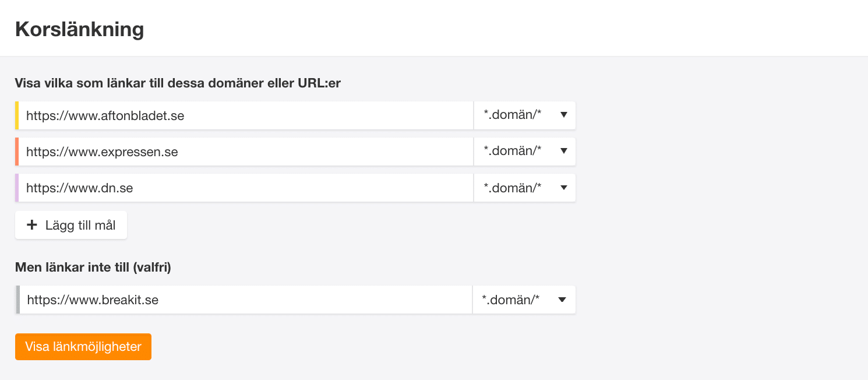Viewport: 868px width, 380px height.
Task: Focus the https://www.expressen.se input field
Action: 245,152
